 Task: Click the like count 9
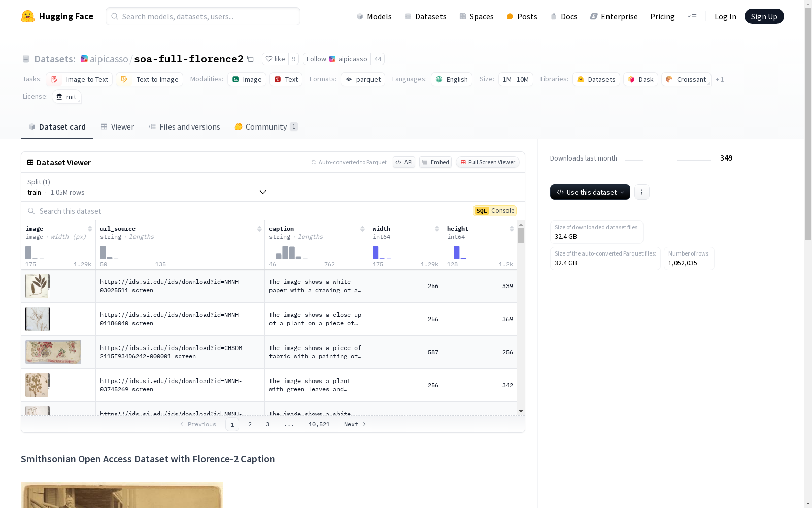pos(293,59)
